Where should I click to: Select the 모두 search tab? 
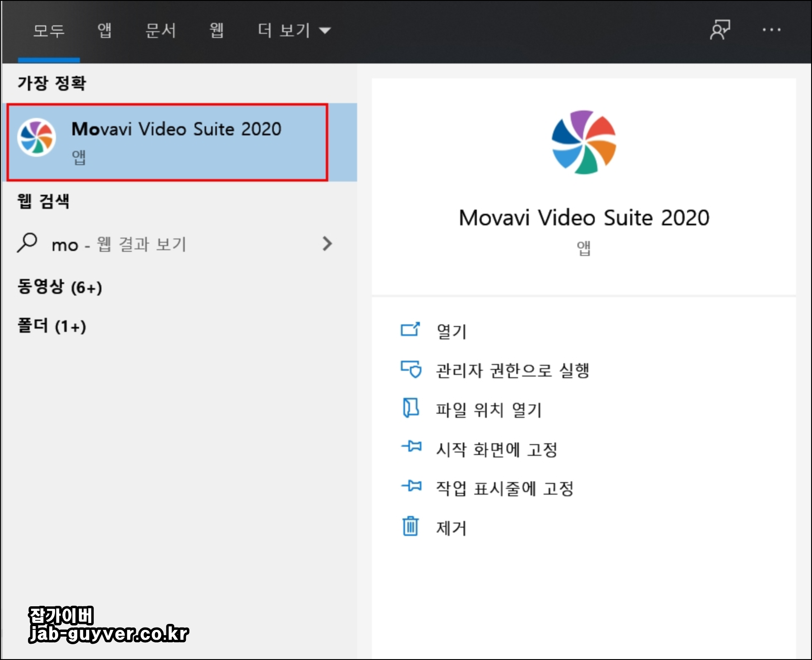49,31
